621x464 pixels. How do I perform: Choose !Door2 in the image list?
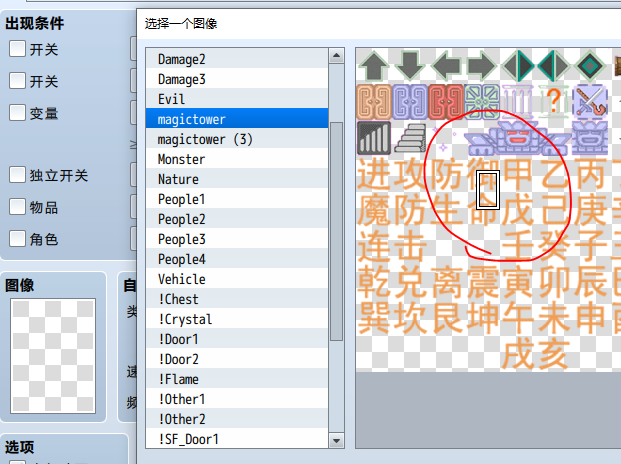pyautogui.click(x=237, y=359)
